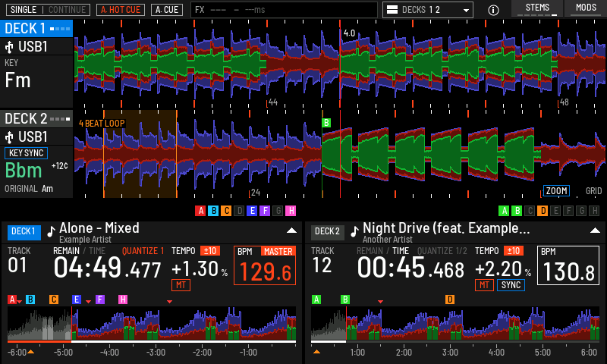Select GRID waveform mode
The height and width of the screenshot is (364, 607).
[x=593, y=190]
